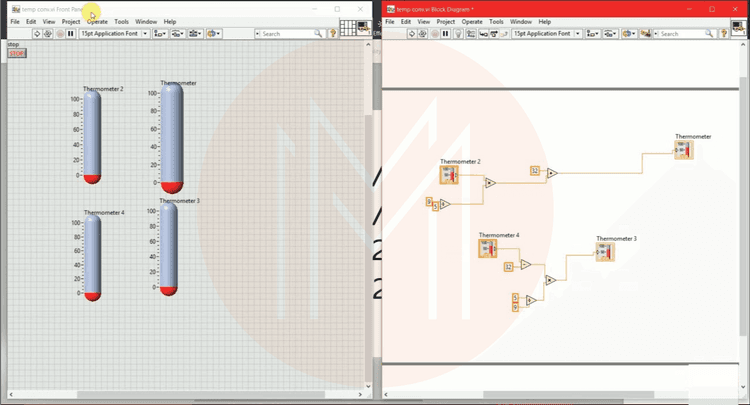
Task: Select Thermometer 3 terminal in Block Diagram
Action: click(605, 252)
